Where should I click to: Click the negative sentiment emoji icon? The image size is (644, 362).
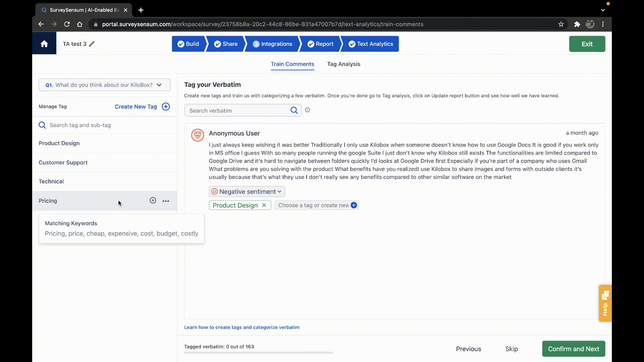tap(214, 191)
